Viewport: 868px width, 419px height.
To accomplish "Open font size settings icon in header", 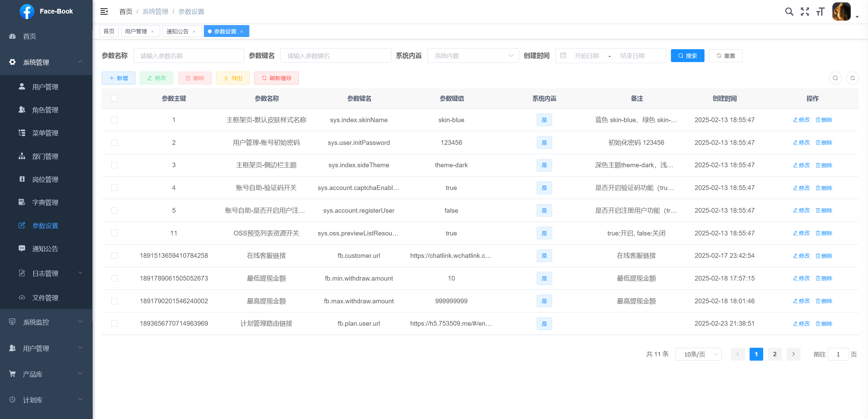I will [x=820, y=11].
